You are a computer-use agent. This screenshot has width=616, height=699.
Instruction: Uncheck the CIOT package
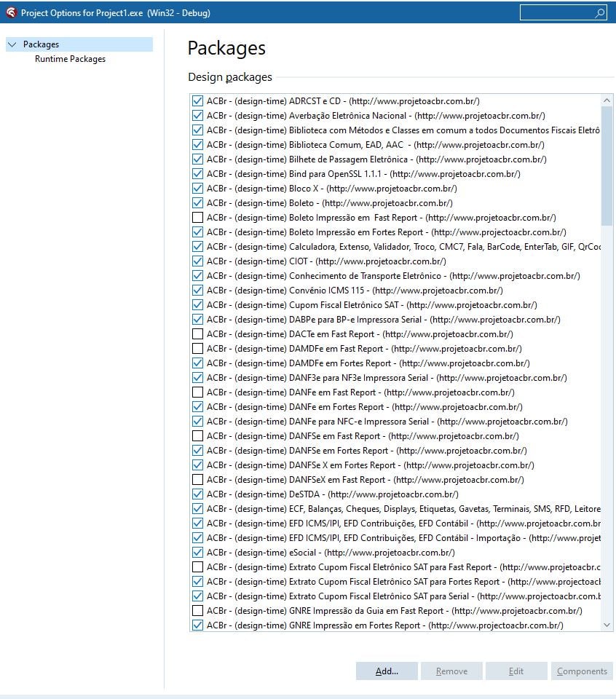pyautogui.click(x=197, y=261)
